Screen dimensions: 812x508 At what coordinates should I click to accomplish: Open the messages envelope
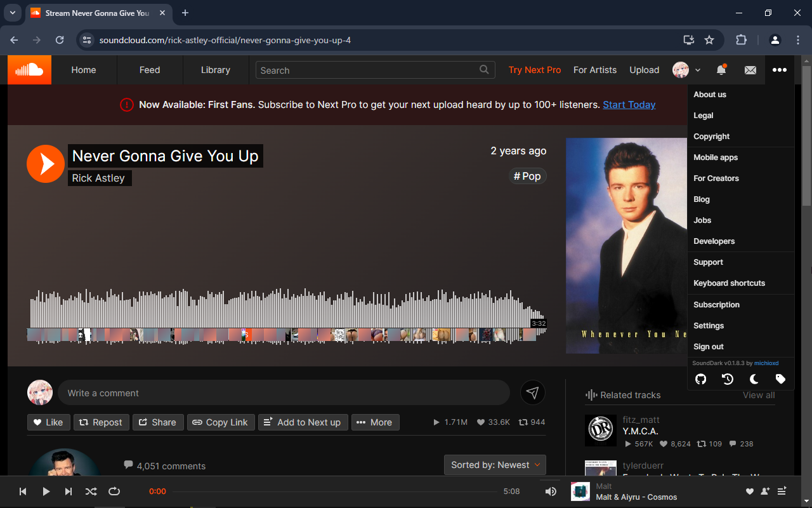pos(750,70)
